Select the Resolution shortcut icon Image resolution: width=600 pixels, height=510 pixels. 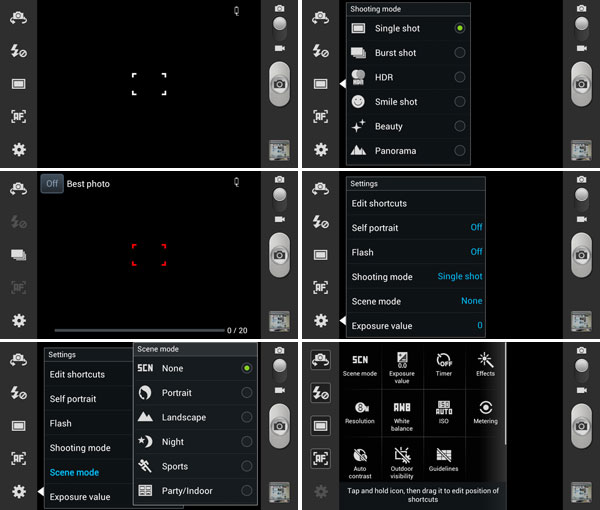pos(359,413)
